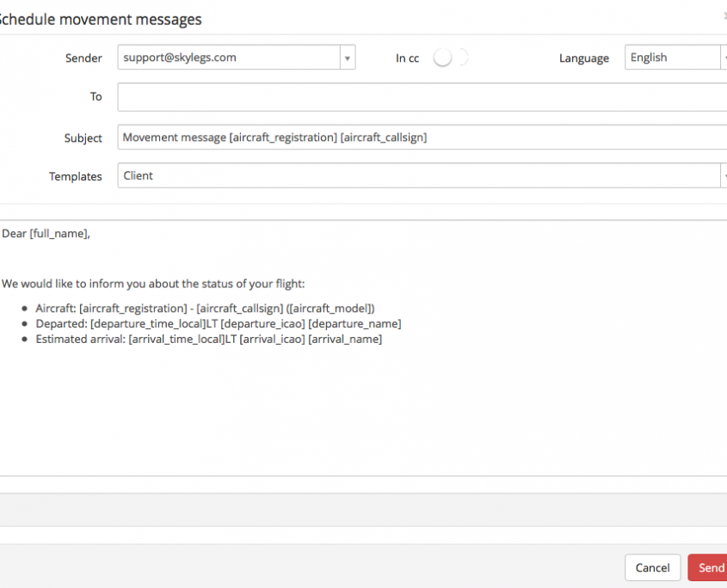The width and height of the screenshot is (727, 588).
Task: Enable carbon copy with the In cc slider
Action: point(450,57)
